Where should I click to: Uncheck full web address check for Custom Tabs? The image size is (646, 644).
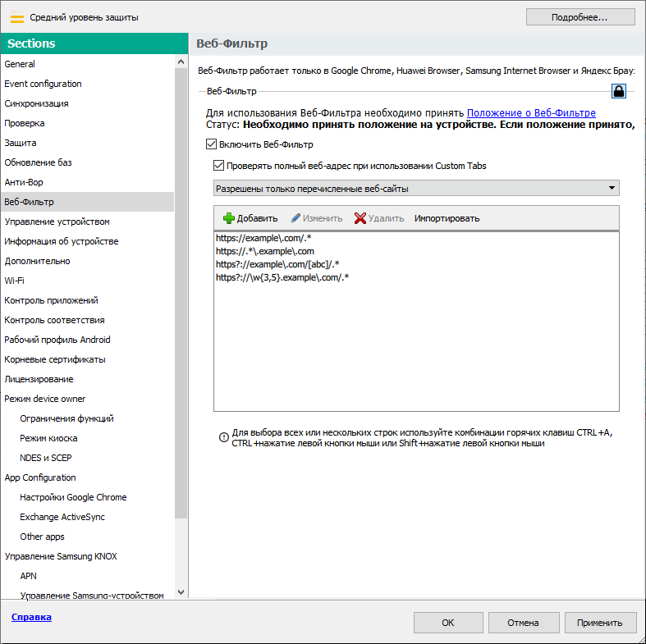(x=218, y=166)
